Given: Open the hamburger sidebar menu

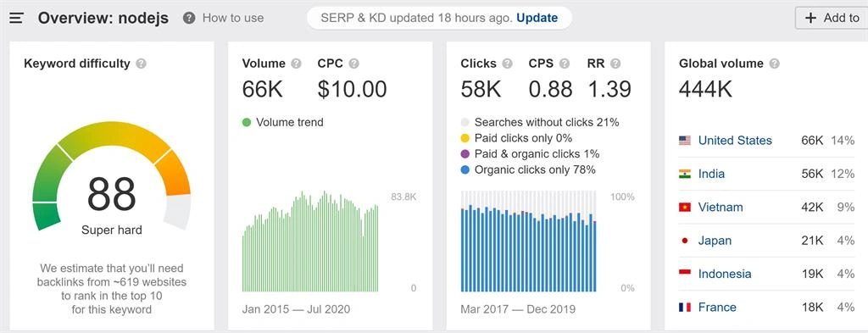Looking at the screenshot, I should coord(17,19).
